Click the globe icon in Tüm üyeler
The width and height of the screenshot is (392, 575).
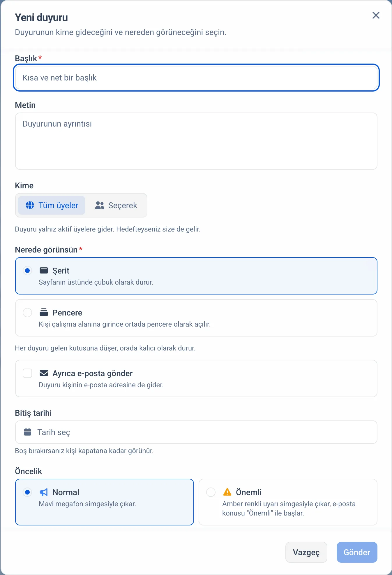pos(30,205)
